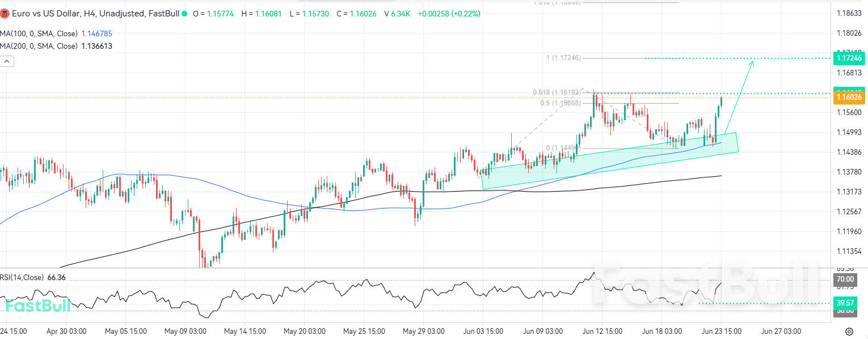This screenshot has height=339, width=868.
Task: Open the settings gear in bottom-right corner
Action: coord(848,331)
